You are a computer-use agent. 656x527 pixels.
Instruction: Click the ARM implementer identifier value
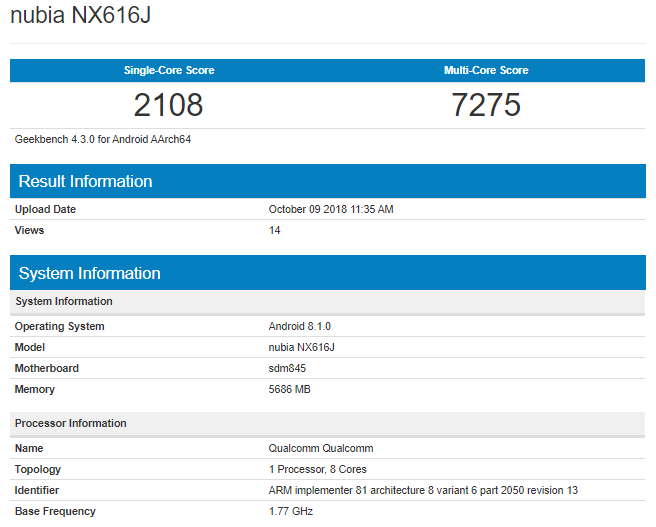423,491
